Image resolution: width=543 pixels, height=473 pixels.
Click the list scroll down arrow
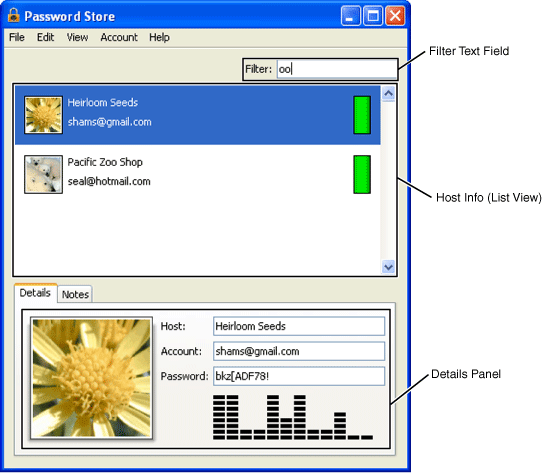coord(389,267)
